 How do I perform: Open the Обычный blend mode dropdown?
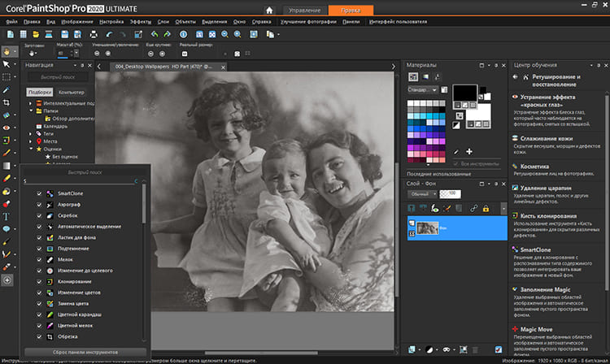pyautogui.click(x=423, y=194)
